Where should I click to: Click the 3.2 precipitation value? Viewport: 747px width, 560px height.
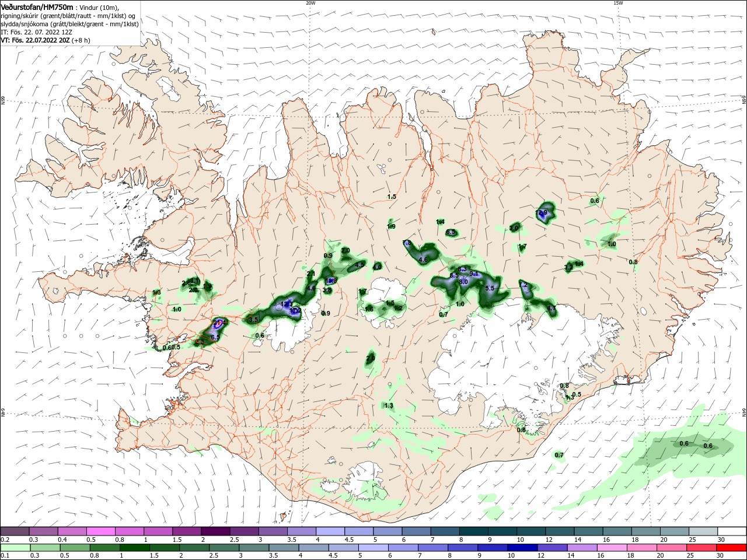point(568,267)
